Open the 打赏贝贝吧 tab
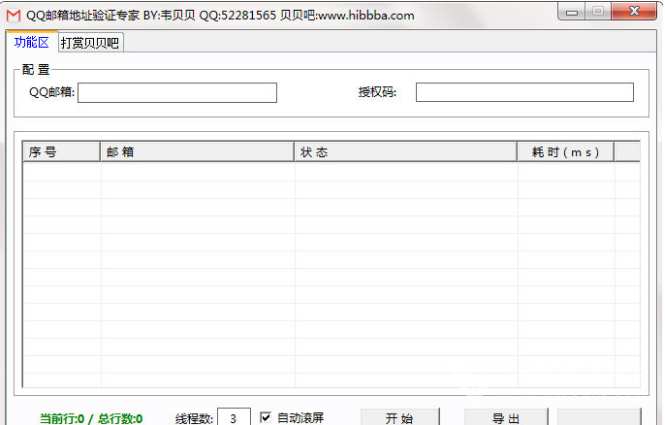 coord(90,43)
